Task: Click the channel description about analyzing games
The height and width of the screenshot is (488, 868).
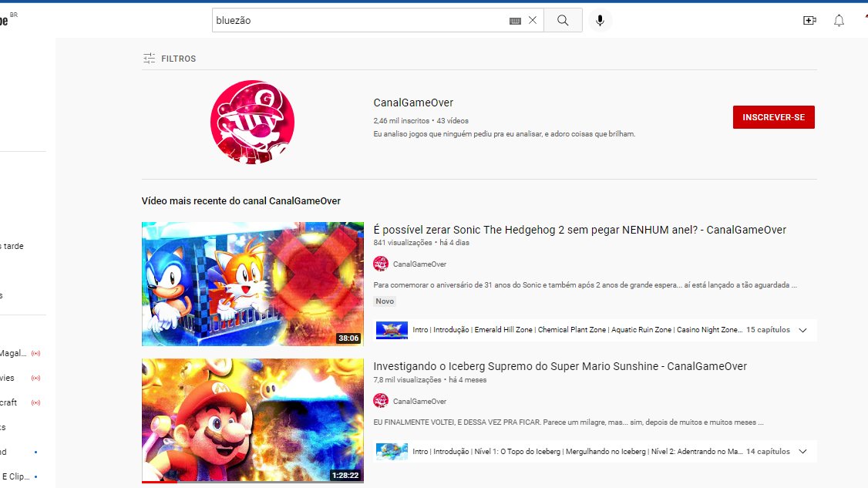Action: coord(504,133)
